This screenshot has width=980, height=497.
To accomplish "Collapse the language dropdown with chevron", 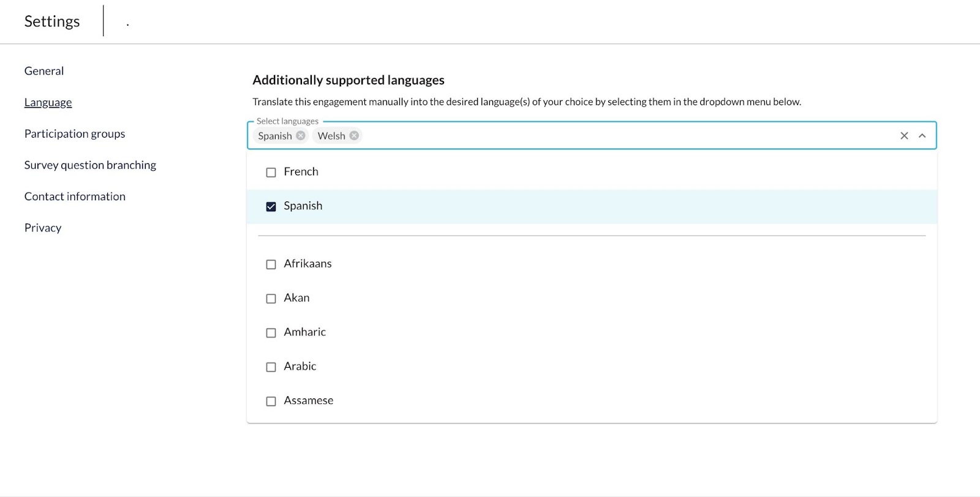I will (x=922, y=136).
